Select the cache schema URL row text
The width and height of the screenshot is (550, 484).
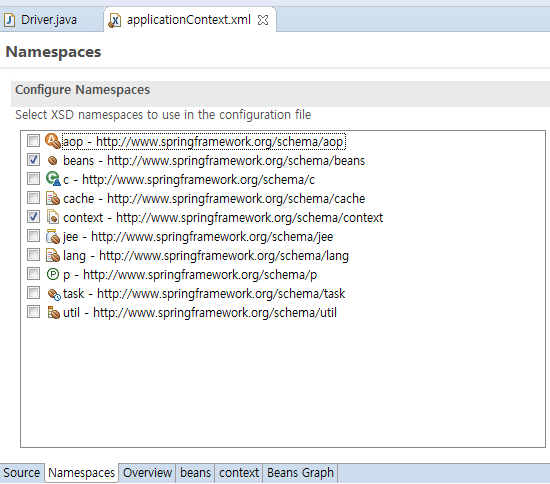[214, 199]
